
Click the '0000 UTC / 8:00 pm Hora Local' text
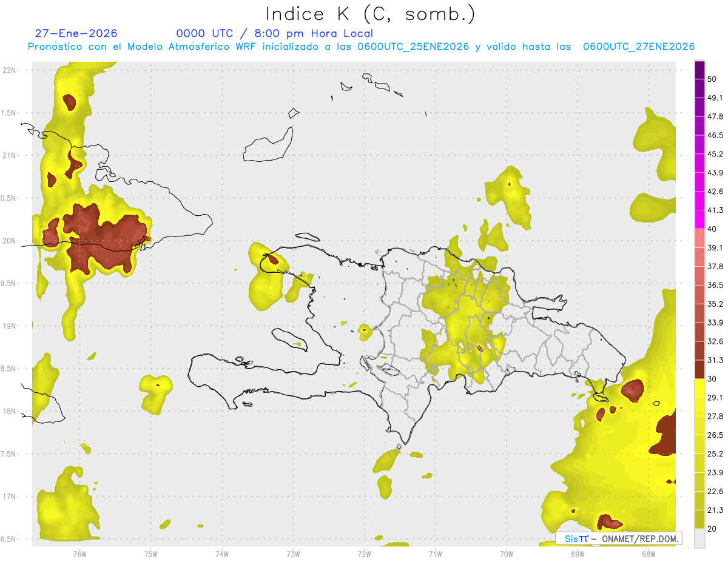click(275, 33)
